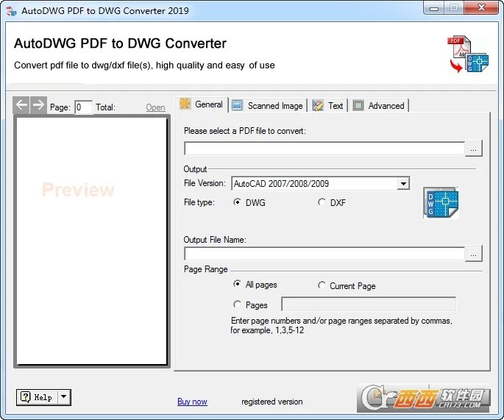
Task: Click the General tab sun icon
Action: (x=185, y=104)
